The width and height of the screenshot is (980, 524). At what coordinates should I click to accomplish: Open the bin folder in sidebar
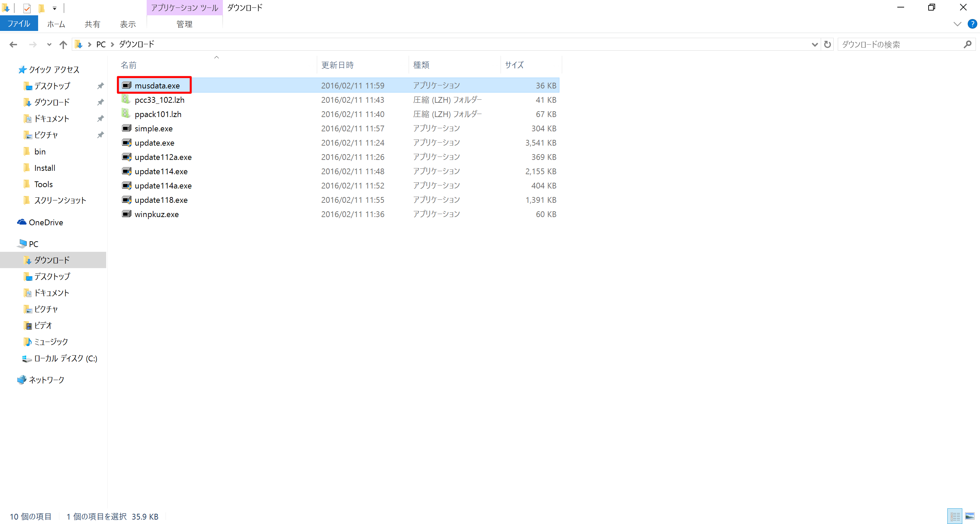point(40,151)
